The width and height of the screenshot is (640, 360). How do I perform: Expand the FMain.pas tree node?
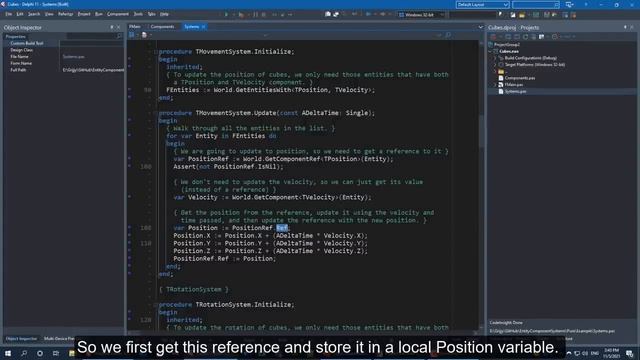(x=495, y=84)
